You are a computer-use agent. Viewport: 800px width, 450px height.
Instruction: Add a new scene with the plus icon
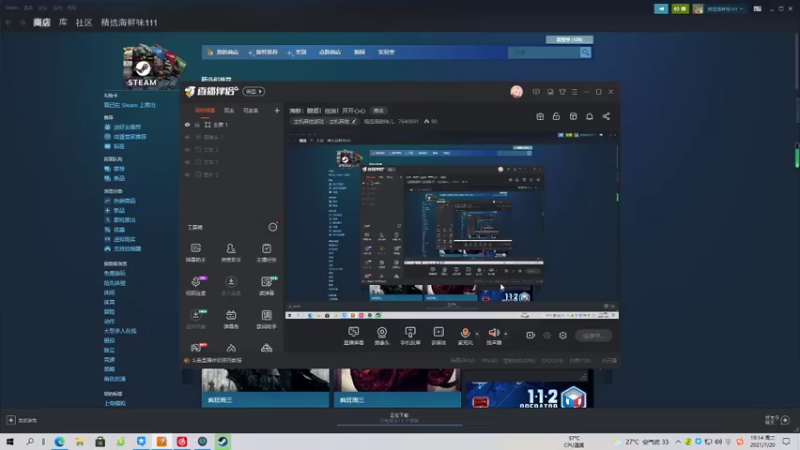[x=277, y=110]
